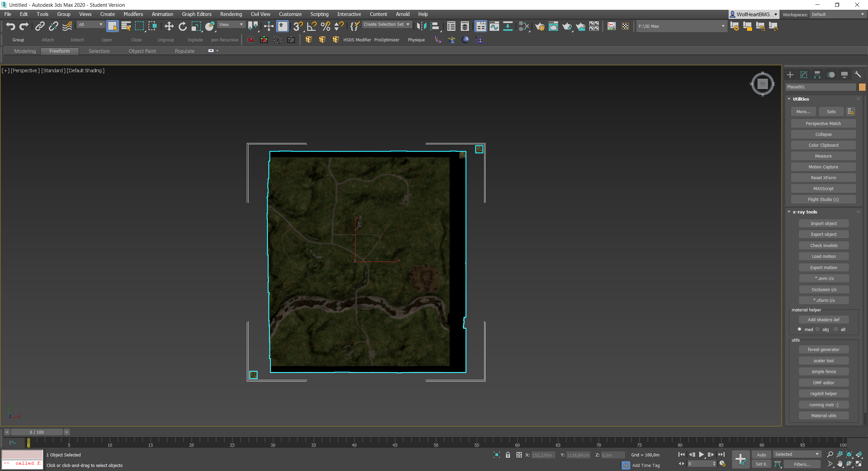Open the Graph Editors menu
The image size is (868, 471).
197,14
